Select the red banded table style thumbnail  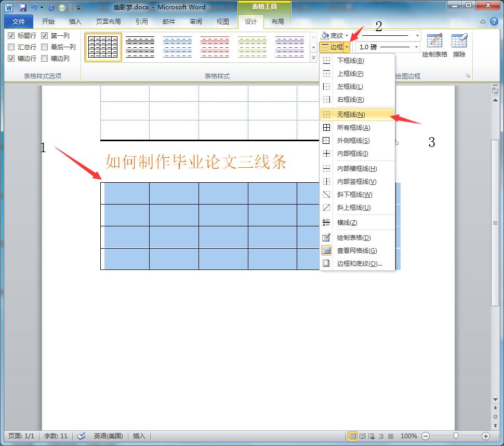coord(215,47)
